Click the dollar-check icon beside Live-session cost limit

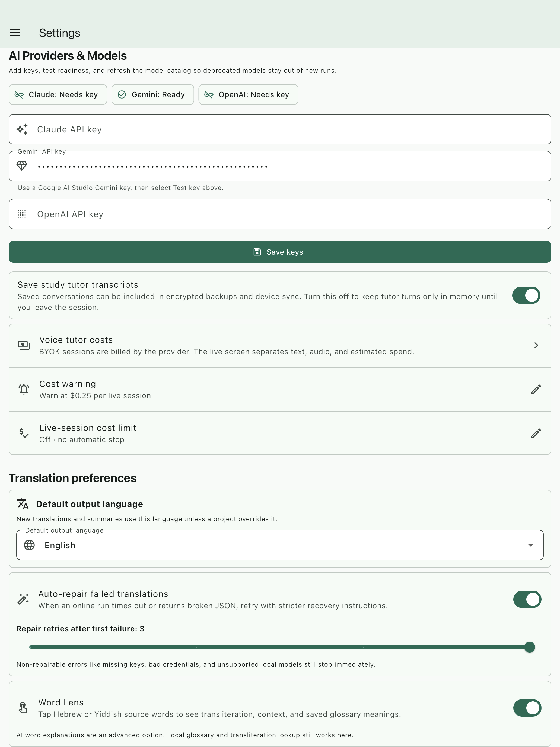tap(24, 433)
